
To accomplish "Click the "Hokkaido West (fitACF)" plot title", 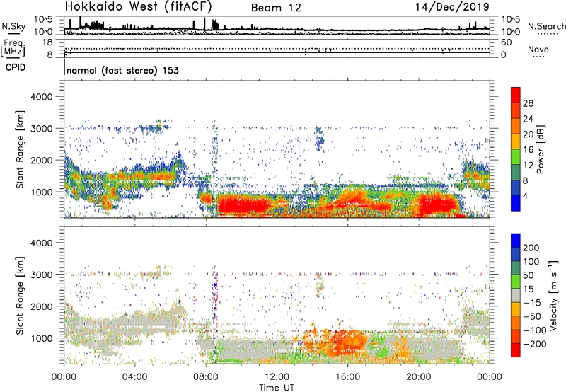I will pyautogui.click(x=138, y=6).
